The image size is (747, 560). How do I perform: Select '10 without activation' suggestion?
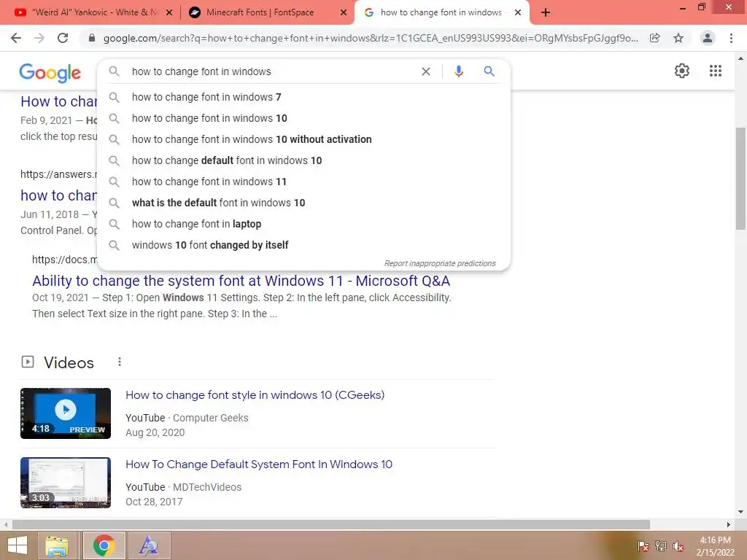pos(303,139)
